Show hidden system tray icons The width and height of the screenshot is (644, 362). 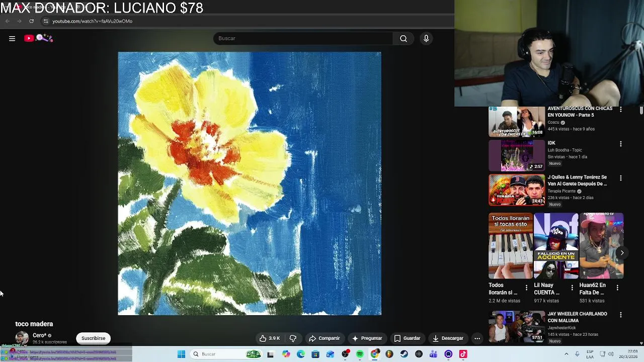point(566,354)
